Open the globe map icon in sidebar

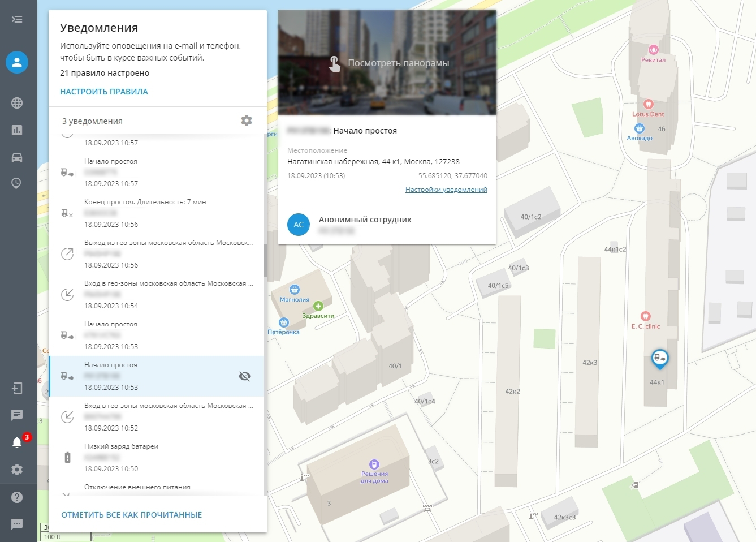[x=17, y=103]
